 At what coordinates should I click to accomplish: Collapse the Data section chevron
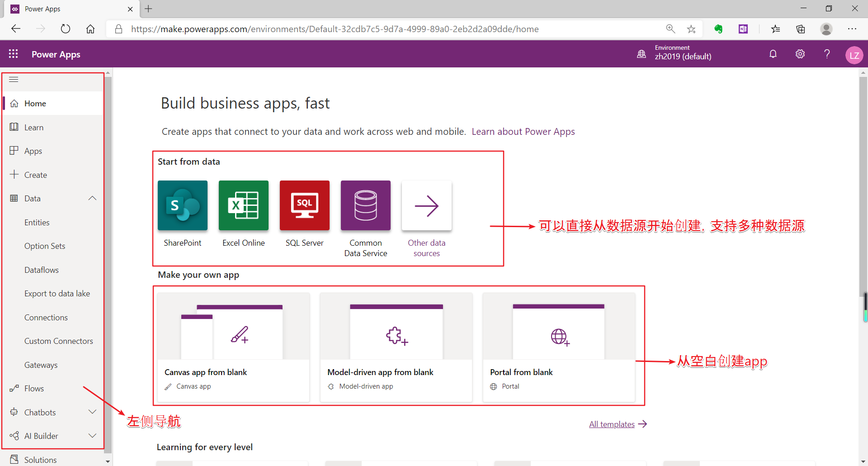pyautogui.click(x=92, y=198)
